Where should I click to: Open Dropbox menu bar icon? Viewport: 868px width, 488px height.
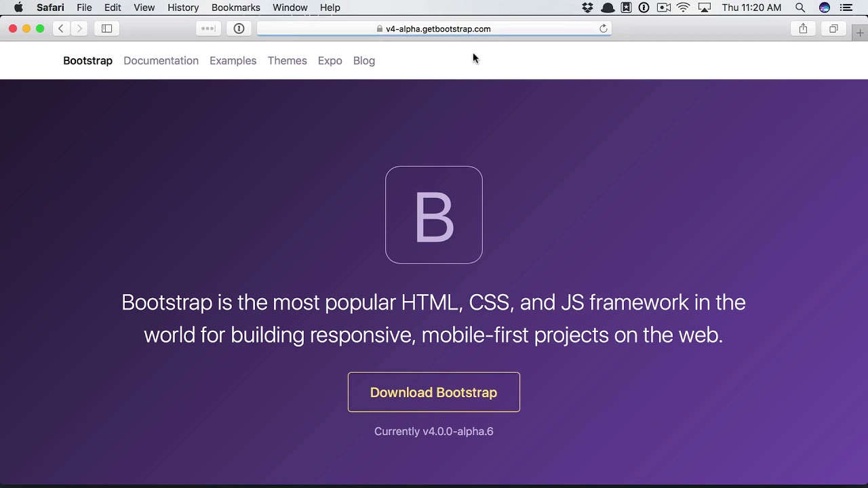pyautogui.click(x=587, y=7)
